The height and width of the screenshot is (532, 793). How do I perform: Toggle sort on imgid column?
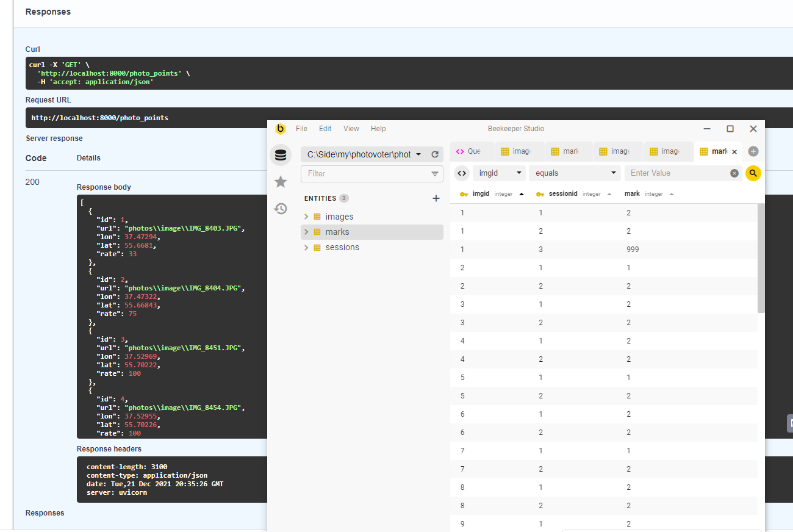click(x=521, y=194)
